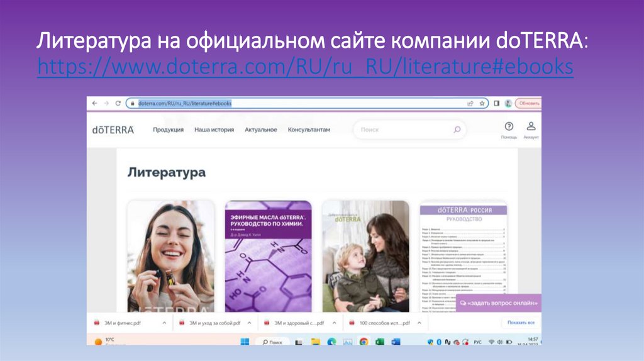The height and width of the screenshot is (361, 644).
Task: Click the share page icon in address bar
Action: pyautogui.click(x=470, y=104)
